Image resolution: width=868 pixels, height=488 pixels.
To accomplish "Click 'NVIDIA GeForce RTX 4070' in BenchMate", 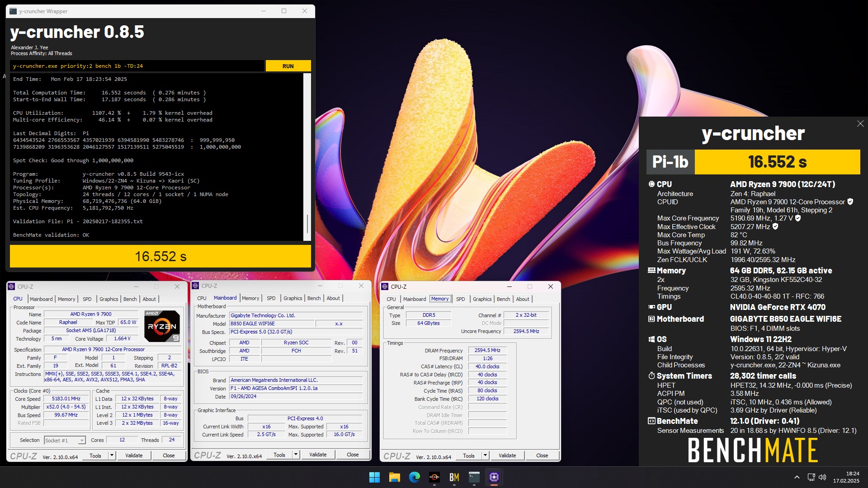I will pos(778,307).
